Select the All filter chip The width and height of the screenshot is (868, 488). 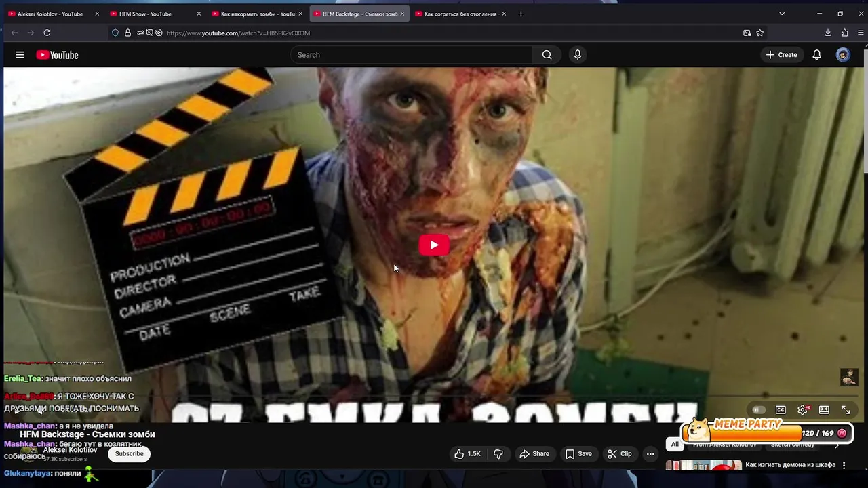click(675, 445)
